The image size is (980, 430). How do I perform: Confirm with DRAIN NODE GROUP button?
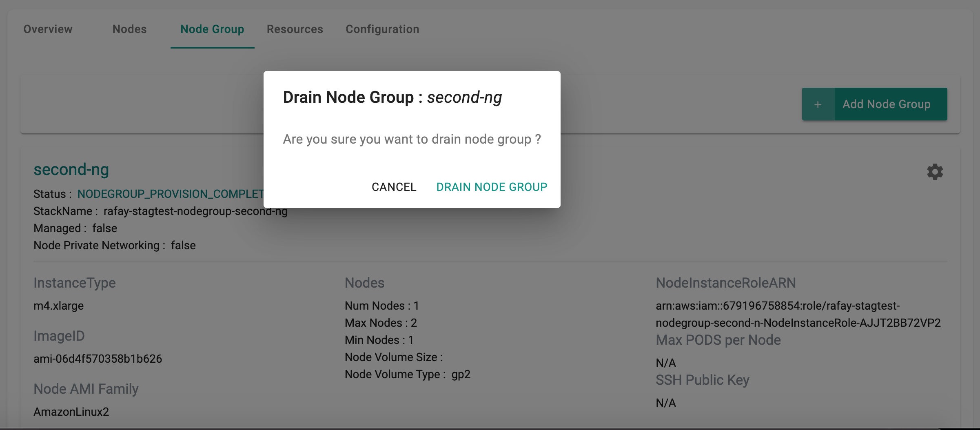[x=492, y=187]
